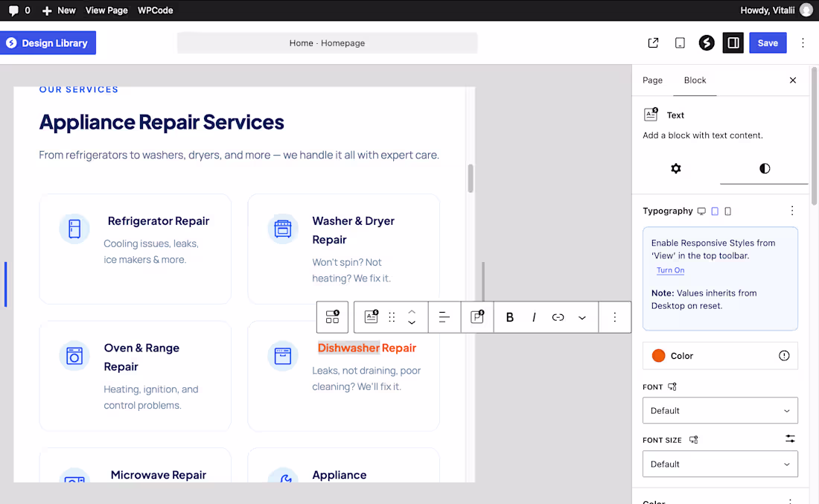
Task: Open the editor options three-dot menu
Action: [803, 43]
